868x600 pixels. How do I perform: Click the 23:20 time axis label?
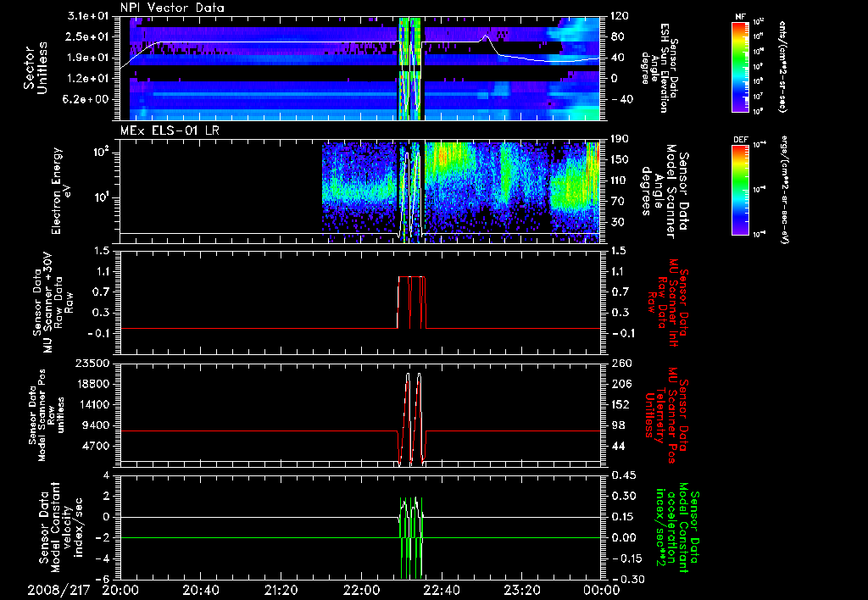tap(522, 591)
